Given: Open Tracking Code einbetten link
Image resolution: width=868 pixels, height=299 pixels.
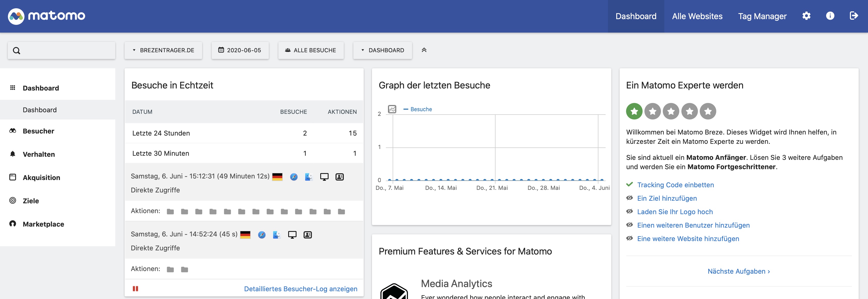Looking at the screenshot, I should (x=675, y=185).
